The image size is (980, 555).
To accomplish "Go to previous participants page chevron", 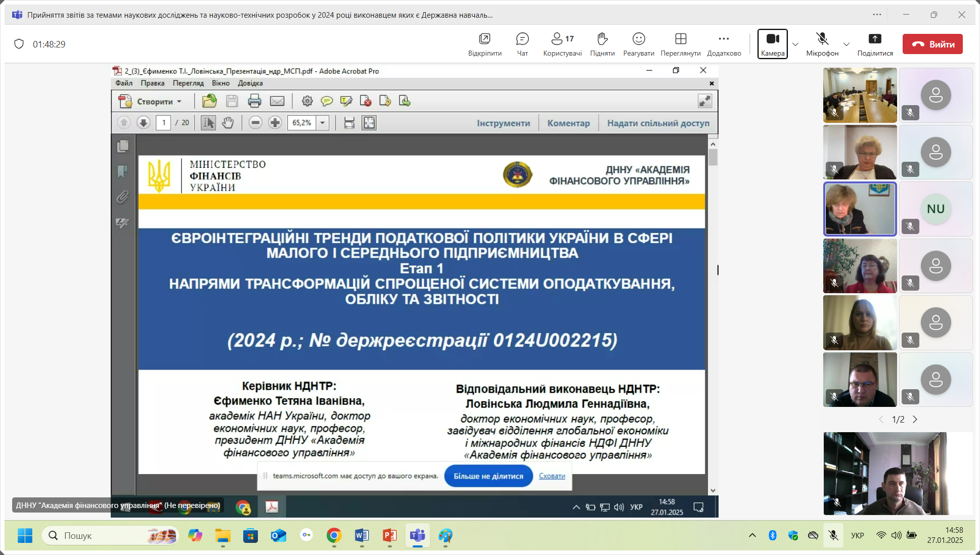I will click(881, 420).
